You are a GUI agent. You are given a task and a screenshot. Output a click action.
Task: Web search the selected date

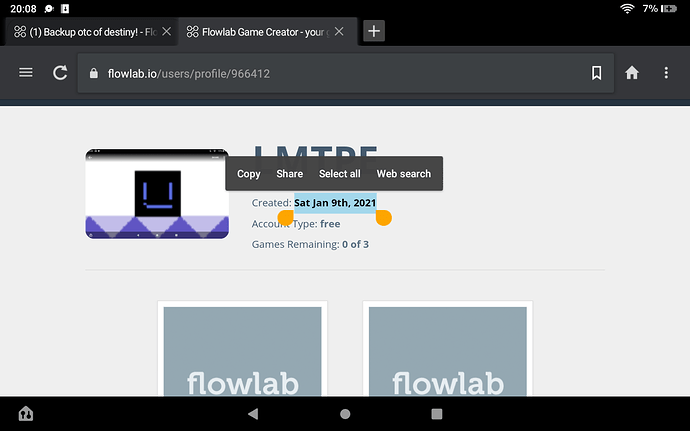(404, 174)
